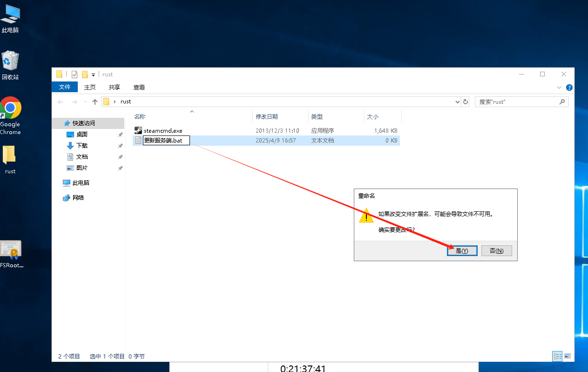Image resolution: width=588 pixels, height=372 pixels.
Task: Unpin 桌面 using its pin icon
Action: [x=120, y=135]
